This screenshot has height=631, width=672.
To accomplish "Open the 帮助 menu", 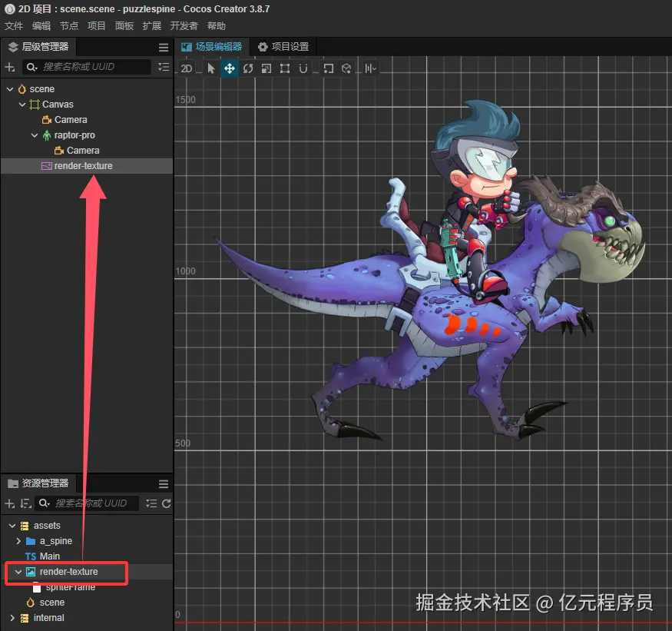I will (217, 25).
